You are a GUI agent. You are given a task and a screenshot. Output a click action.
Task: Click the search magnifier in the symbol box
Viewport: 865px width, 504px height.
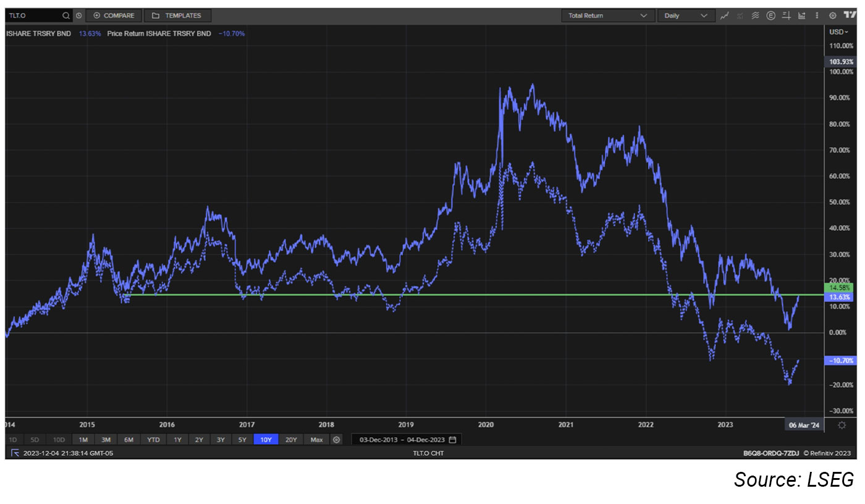click(66, 15)
